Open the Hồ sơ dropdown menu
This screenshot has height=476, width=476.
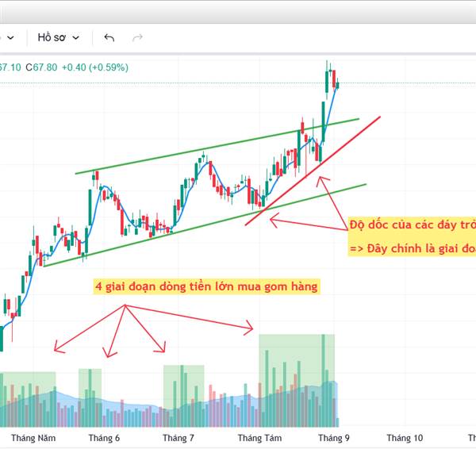click(58, 37)
